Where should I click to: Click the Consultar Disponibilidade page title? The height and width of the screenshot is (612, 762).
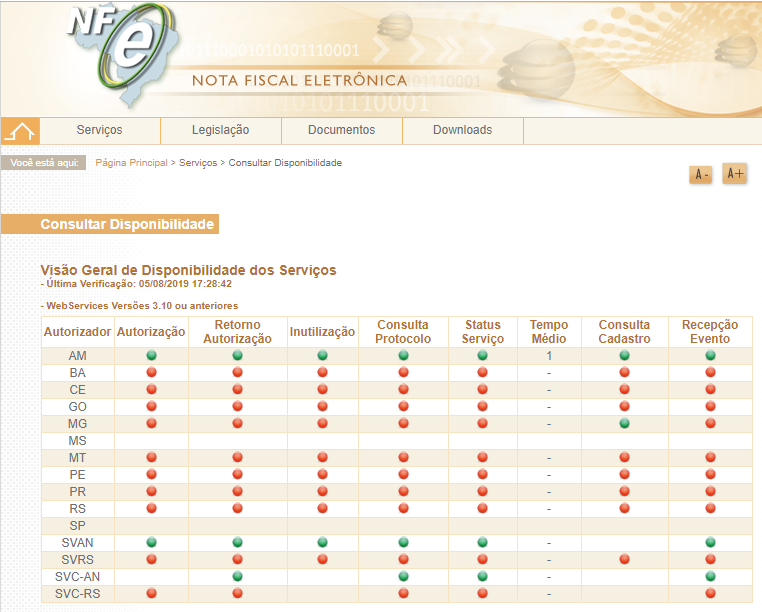(x=127, y=224)
